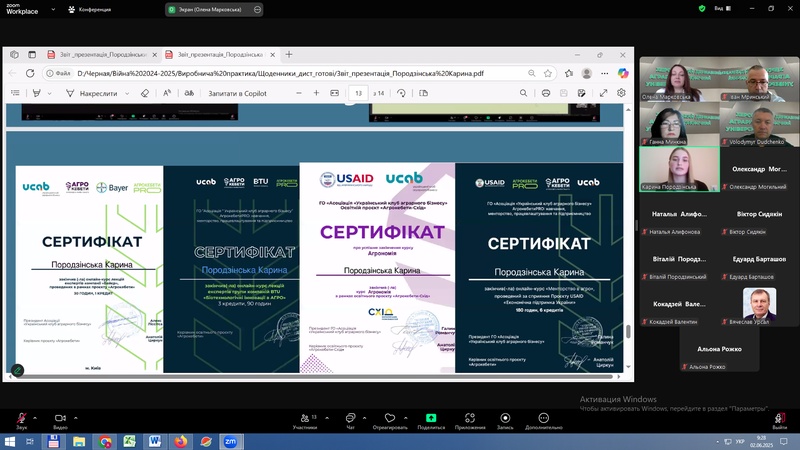Close the first Звіт_презентація tab
Viewport: 800px width, 450px height.
pyautogui.click(x=155, y=55)
